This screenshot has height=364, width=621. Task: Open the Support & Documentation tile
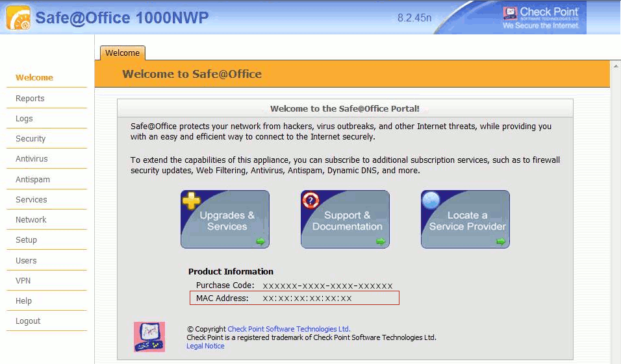[x=345, y=219]
